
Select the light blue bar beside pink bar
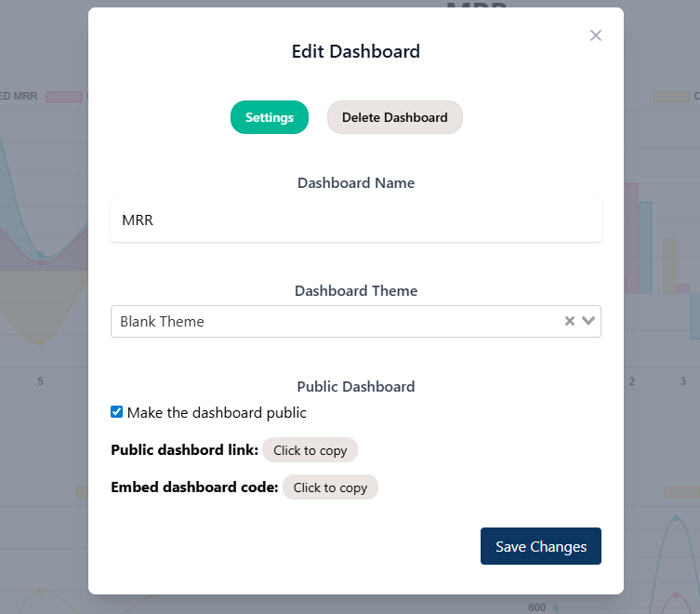pos(645,247)
